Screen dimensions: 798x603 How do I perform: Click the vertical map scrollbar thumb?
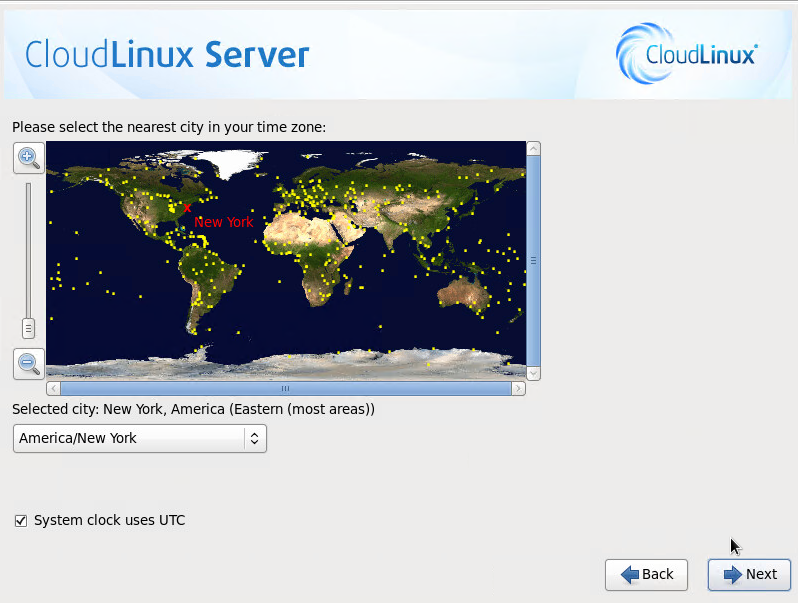coord(533,260)
